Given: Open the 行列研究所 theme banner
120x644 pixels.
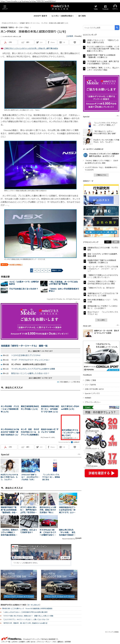Looking at the screenshot, I should pos(101,190).
